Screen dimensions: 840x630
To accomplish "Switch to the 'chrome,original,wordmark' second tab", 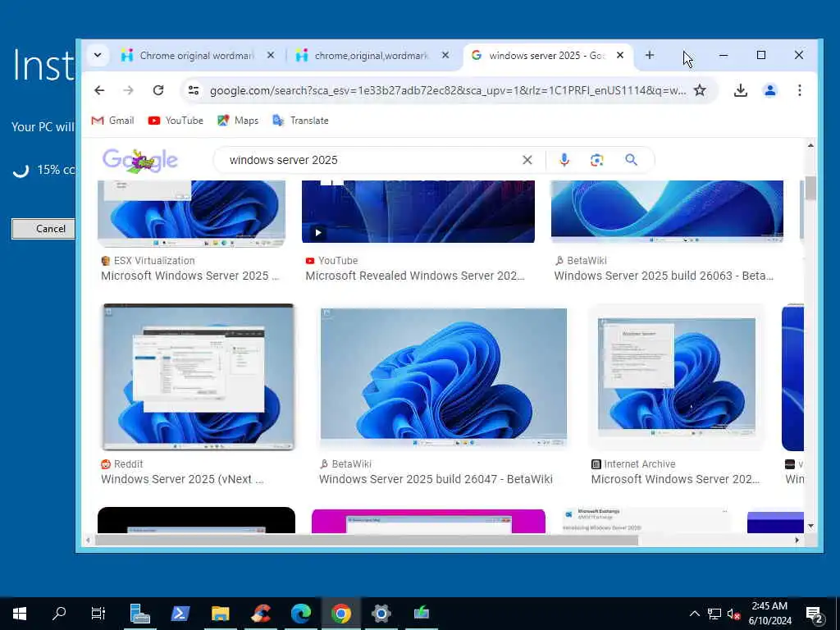I will coord(371,55).
